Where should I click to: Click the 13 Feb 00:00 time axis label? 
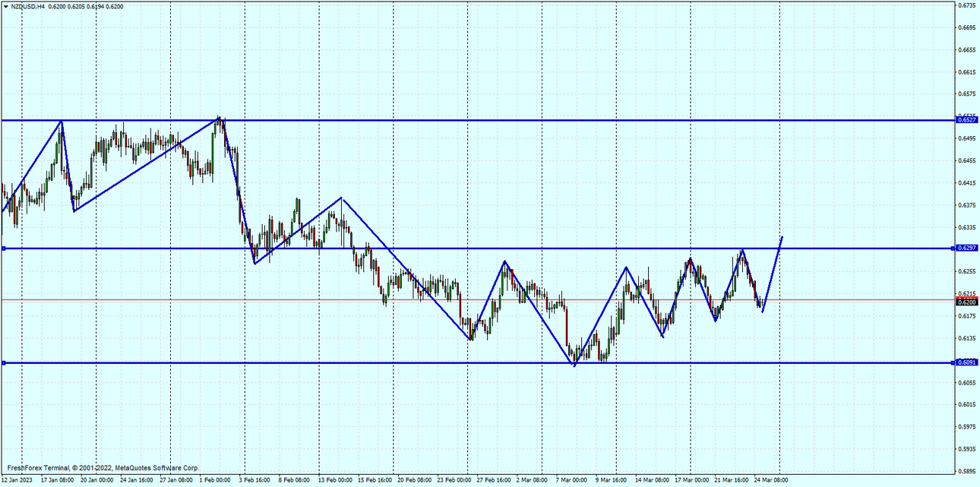tap(335, 480)
